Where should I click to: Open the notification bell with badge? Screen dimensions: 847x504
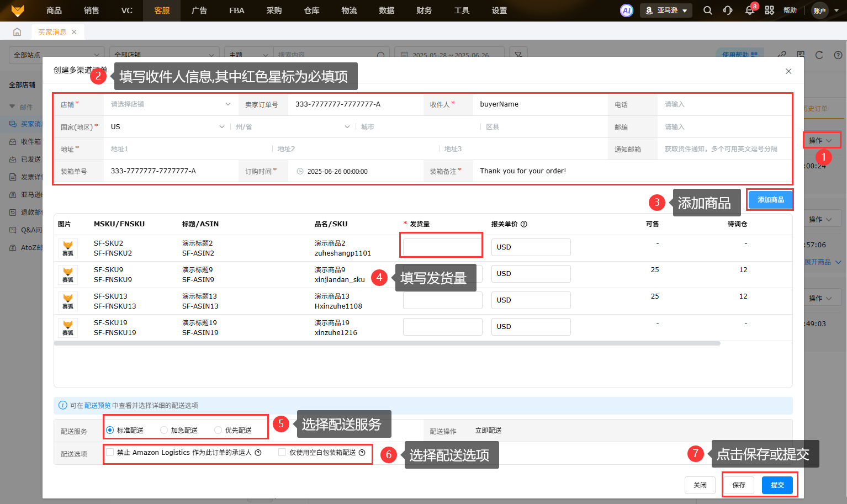(749, 10)
